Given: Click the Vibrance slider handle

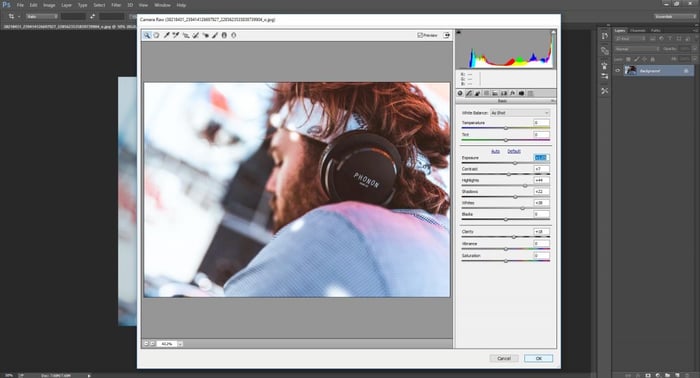Looking at the screenshot, I should 506,249.
